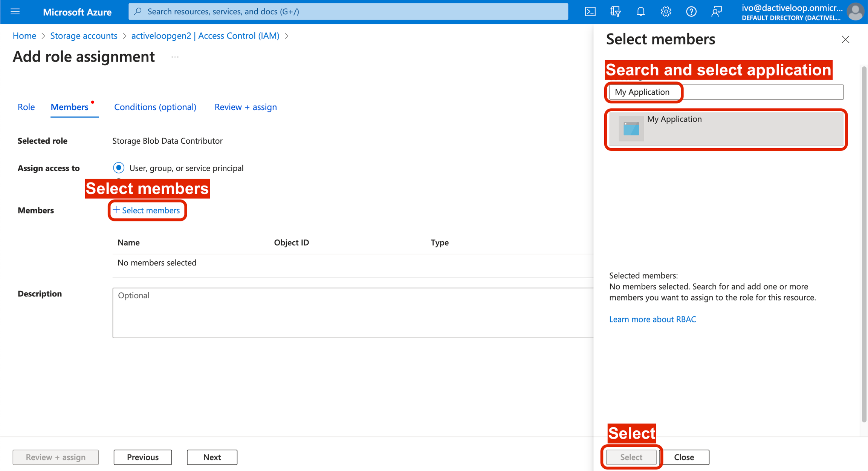Open the Directories and subscriptions filter icon

point(615,12)
